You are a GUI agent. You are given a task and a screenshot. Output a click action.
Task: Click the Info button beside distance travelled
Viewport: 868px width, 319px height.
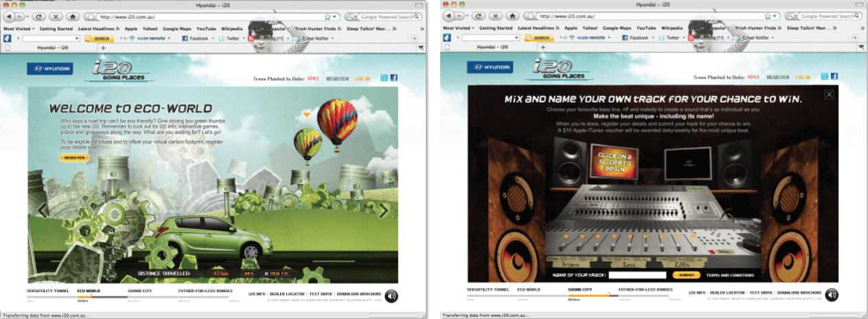pyautogui.click(x=249, y=273)
